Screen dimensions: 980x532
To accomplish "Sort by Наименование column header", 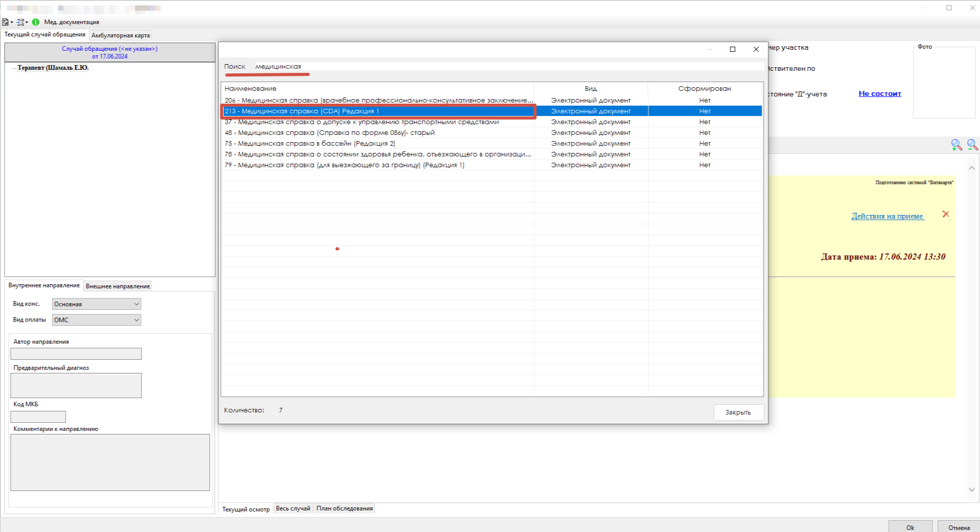I will coord(378,89).
